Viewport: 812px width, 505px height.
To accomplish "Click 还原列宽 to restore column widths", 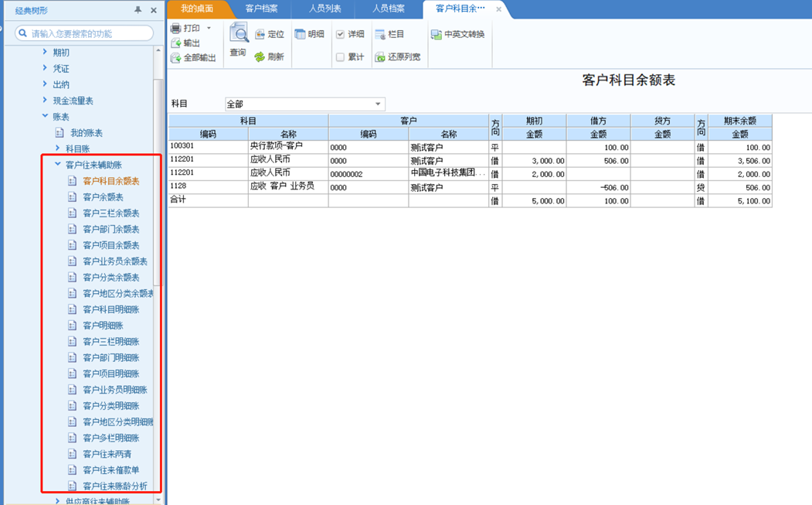I will [380, 57].
